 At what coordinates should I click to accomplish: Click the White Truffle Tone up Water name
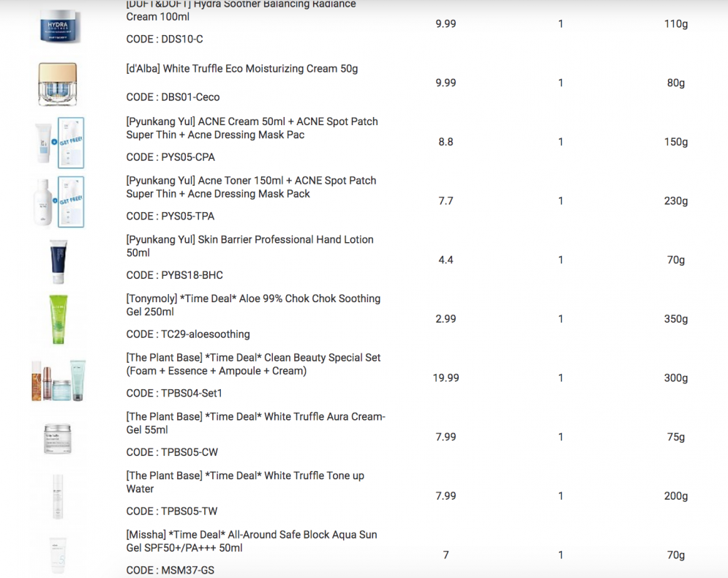pos(245,482)
